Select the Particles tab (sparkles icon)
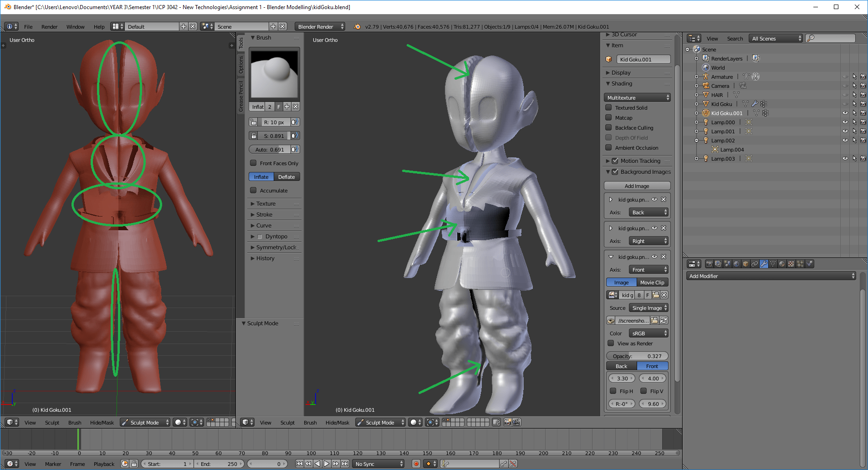868x470 pixels. coord(801,263)
